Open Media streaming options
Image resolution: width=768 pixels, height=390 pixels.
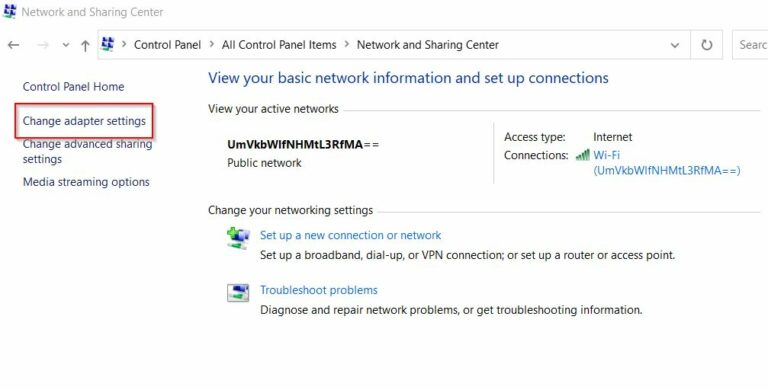pos(86,182)
